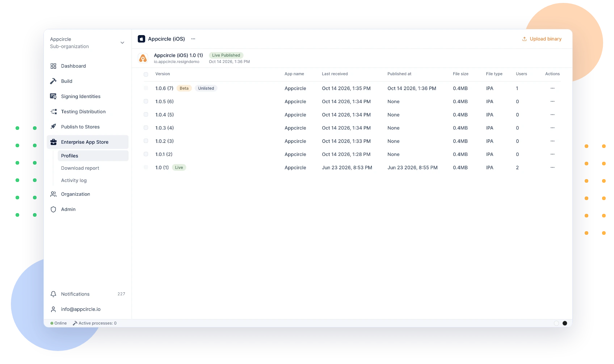The height and width of the screenshot is (364, 614).
Task: Open actions menu for version 1.0.1 (2)
Action: coord(552,154)
